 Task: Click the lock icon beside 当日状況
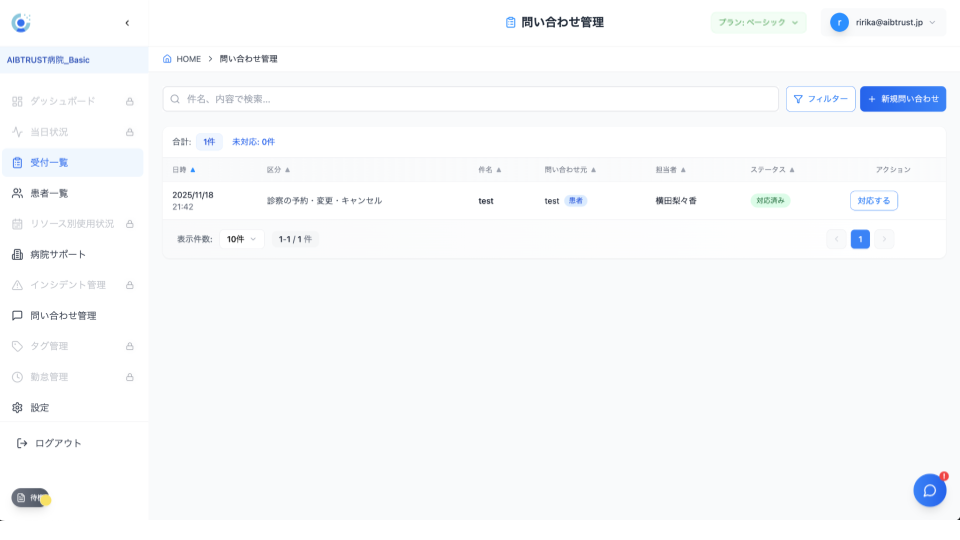[130, 132]
